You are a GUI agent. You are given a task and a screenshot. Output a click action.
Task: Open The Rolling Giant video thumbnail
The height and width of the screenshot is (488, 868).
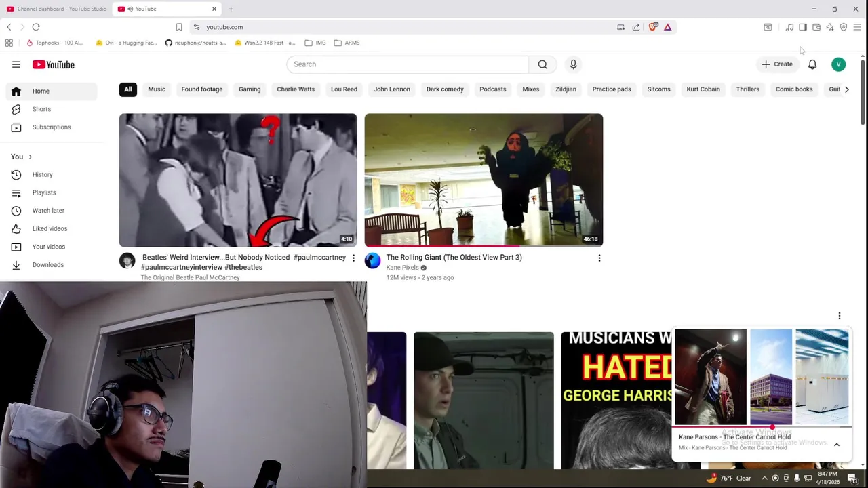click(484, 180)
